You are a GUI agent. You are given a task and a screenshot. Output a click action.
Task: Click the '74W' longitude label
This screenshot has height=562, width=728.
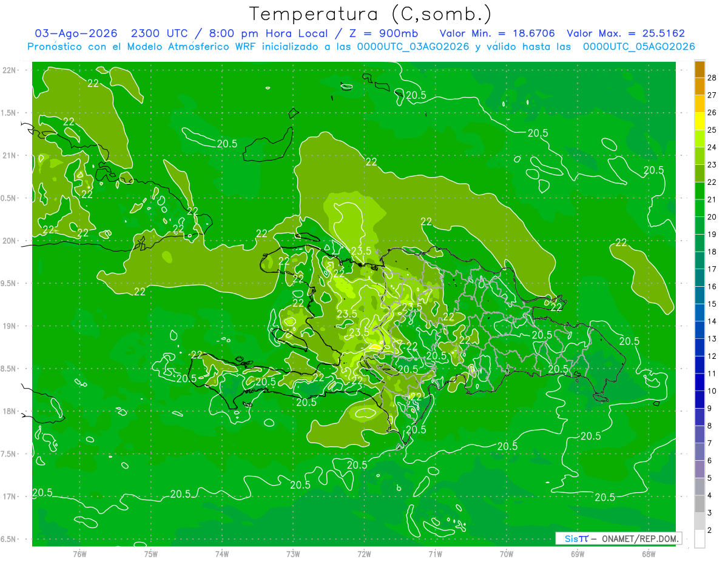[x=222, y=554]
